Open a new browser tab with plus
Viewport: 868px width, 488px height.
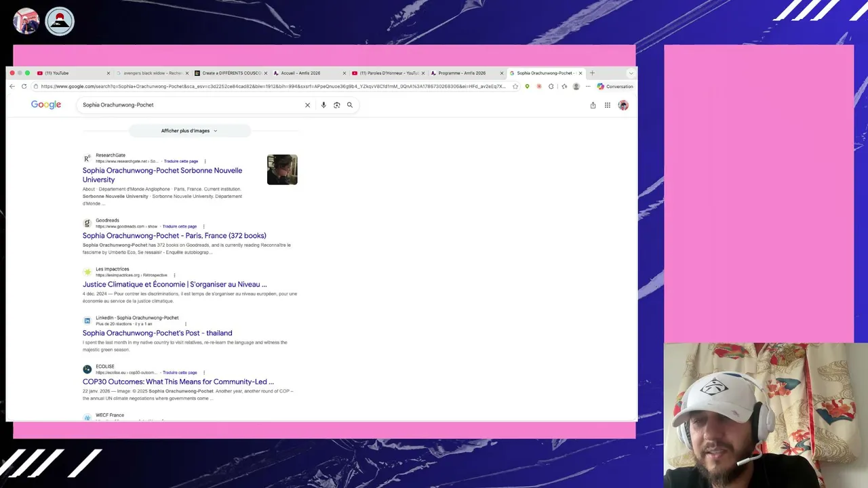(x=592, y=73)
